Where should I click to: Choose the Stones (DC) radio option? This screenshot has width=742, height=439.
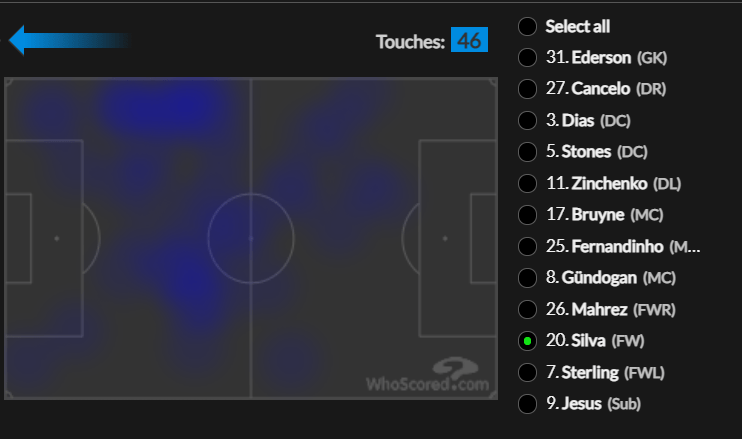pyautogui.click(x=527, y=152)
